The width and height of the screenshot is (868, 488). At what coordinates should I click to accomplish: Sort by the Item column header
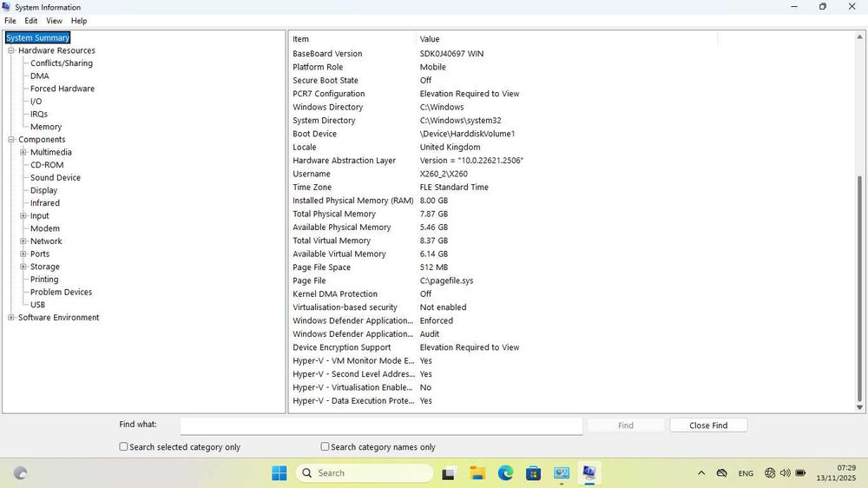pyautogui.click(x=352, y=39)
